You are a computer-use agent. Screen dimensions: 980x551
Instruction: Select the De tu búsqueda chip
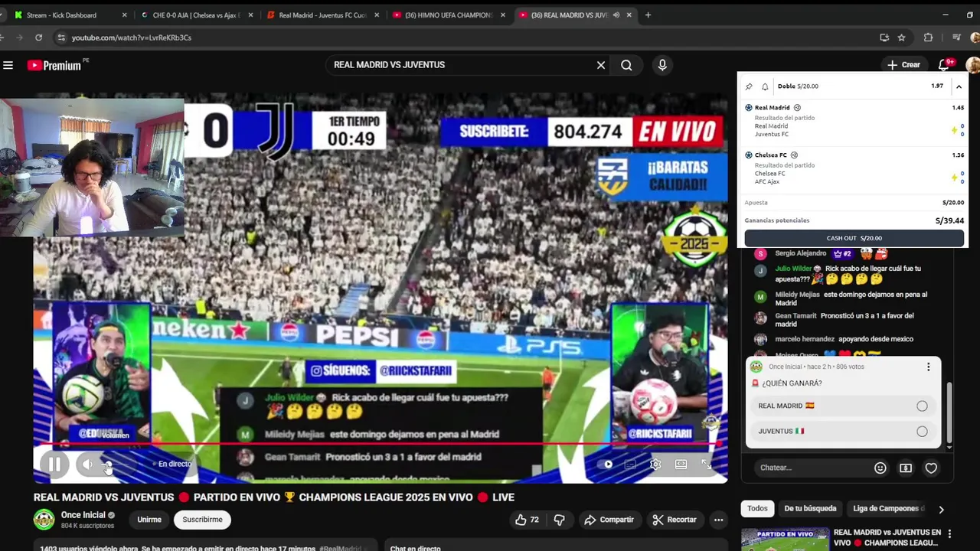pyautogui.click(x=810, y=509)
